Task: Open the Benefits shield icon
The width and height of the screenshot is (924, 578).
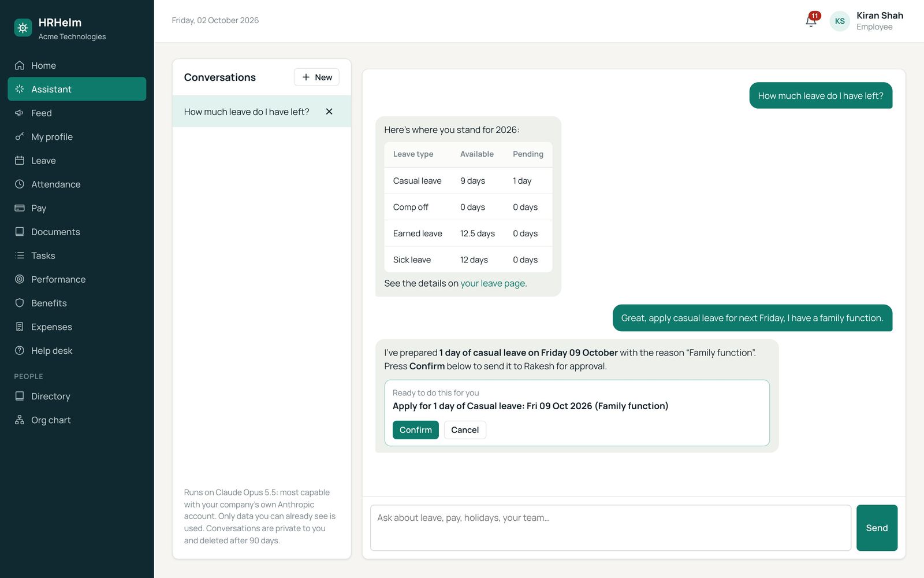Action: [x=20, y=303]
